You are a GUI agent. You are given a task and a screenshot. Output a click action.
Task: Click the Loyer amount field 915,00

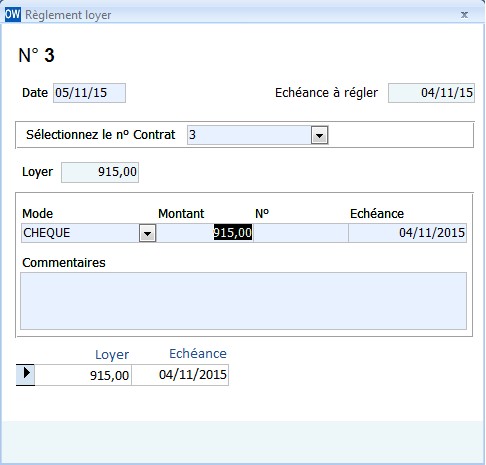(x=100, y=172)
